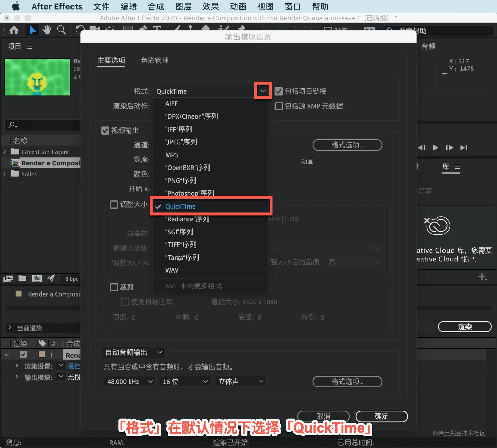Enable the 包括源 XMP 元数据 checkbox
Viewport: 497px width, 448px height.
(x=279, y=106)
